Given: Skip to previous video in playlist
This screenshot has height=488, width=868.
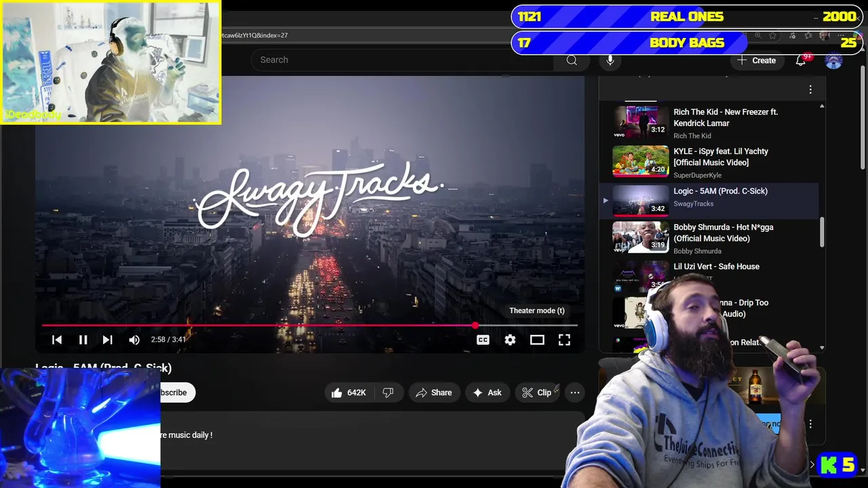Looking at the screenshot, I should [x=57, y=340].
